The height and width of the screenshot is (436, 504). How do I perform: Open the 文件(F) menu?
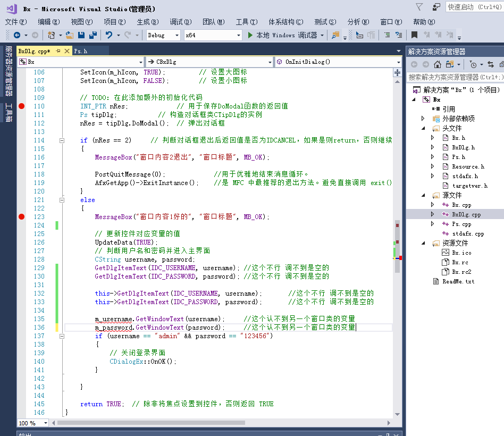[x=16, y=22]
